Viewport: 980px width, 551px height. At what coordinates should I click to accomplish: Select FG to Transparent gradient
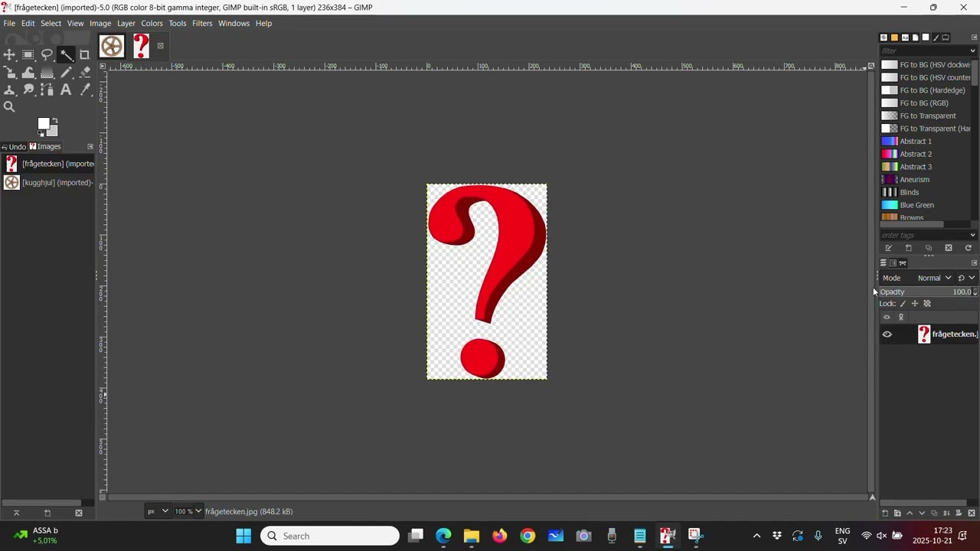(x=926, y=116)
